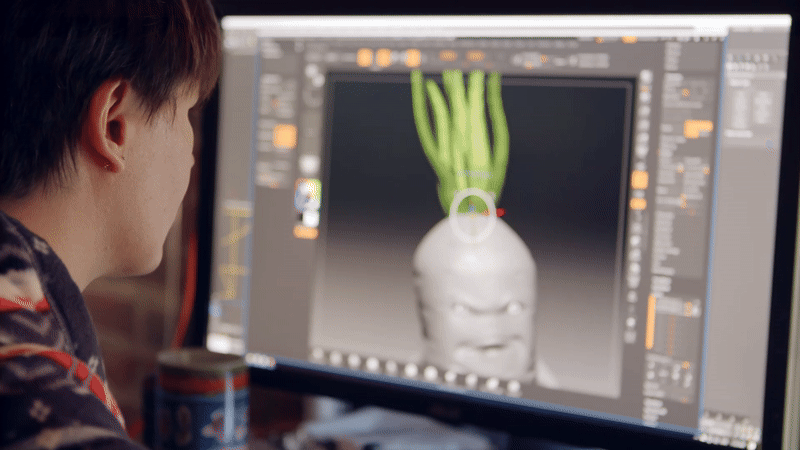Open the material sphere on the left shelf
This screenshot has width=800, height=450.
click(308, 165)
